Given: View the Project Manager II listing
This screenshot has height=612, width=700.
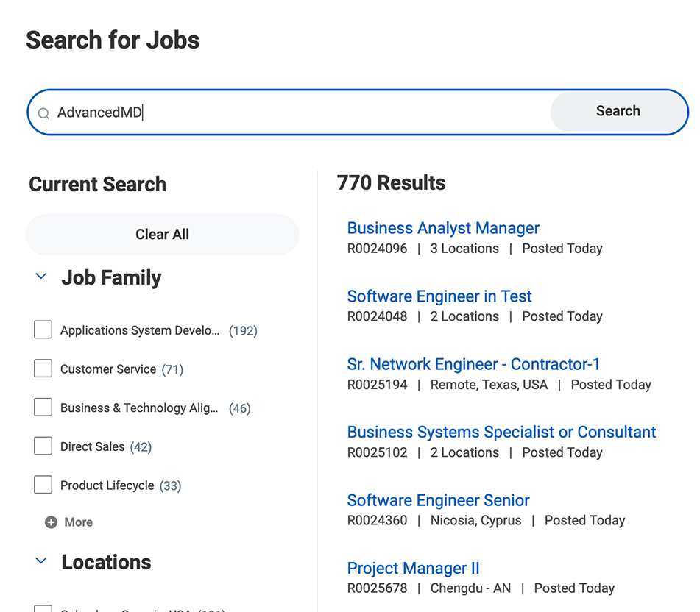Looking at the screenshot, I should [413, 569].
